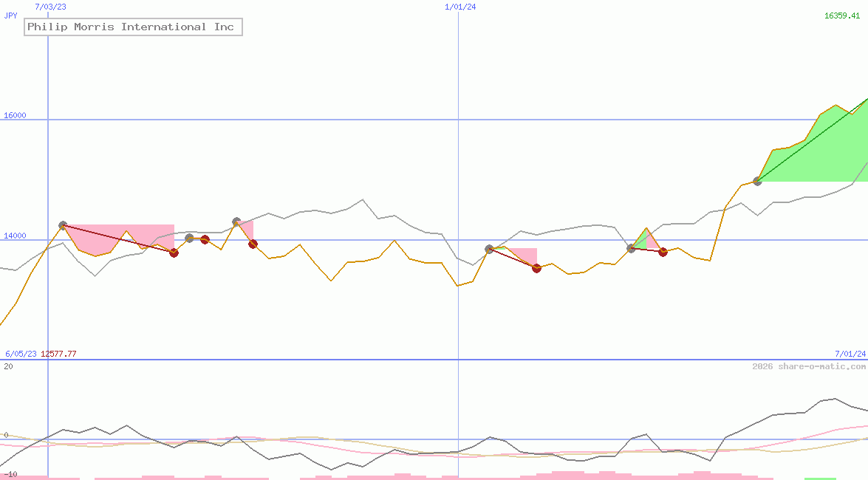The image size is (868, 480).
Task: Click red exit marker ending the largest pink region
Action: coord(174,253)
